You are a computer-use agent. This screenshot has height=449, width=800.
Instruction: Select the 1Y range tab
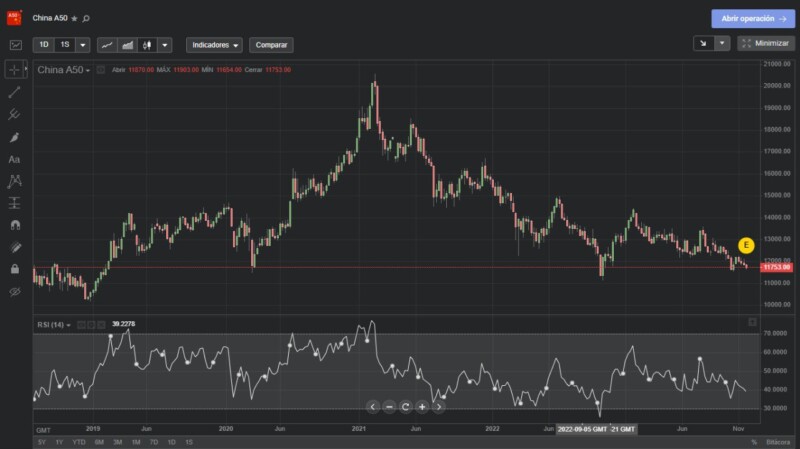(x=59, y=442)
